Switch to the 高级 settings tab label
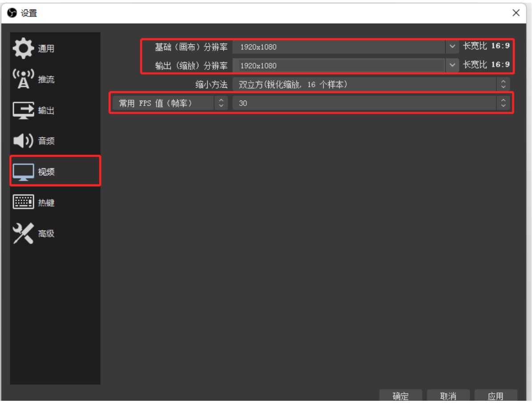The width and height of the screenshot is (532, 407). tap(46, 234)
